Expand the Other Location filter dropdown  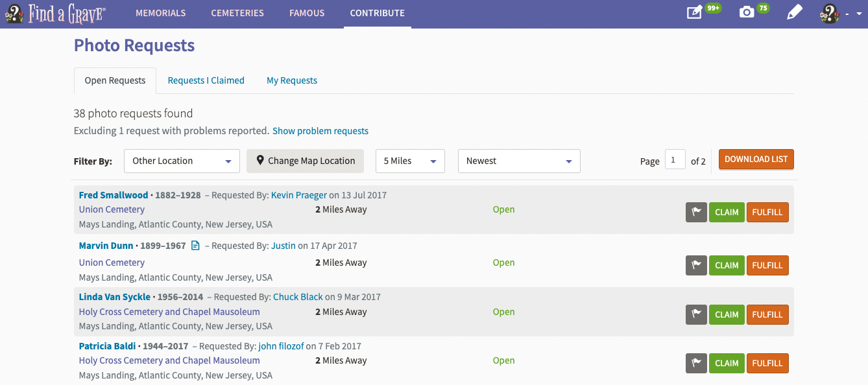[182, 161]
